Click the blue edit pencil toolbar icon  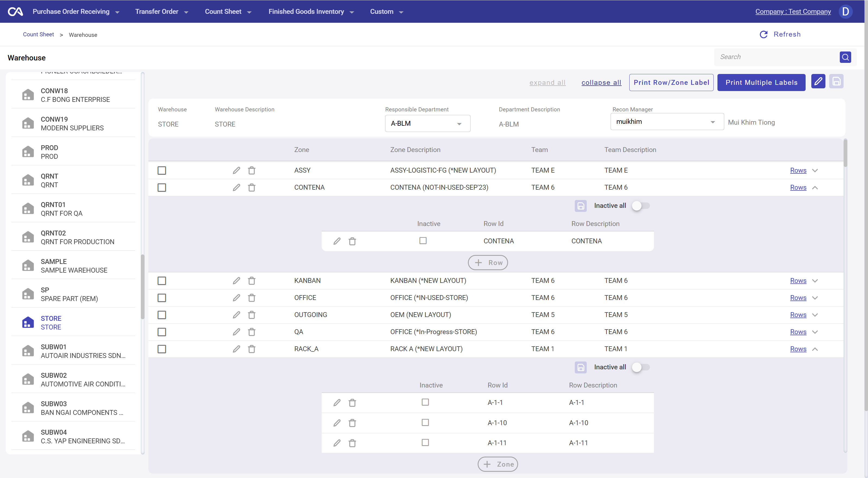pos(818,82)
